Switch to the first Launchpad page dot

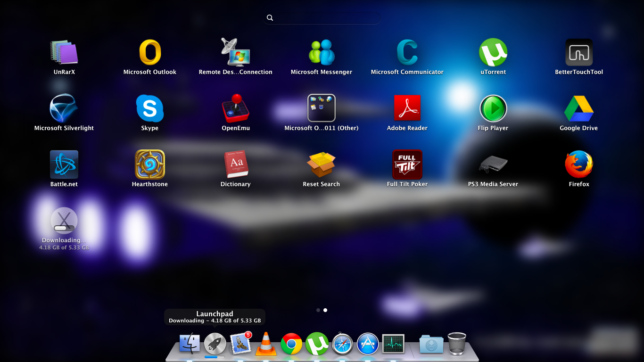pos(318,310)
